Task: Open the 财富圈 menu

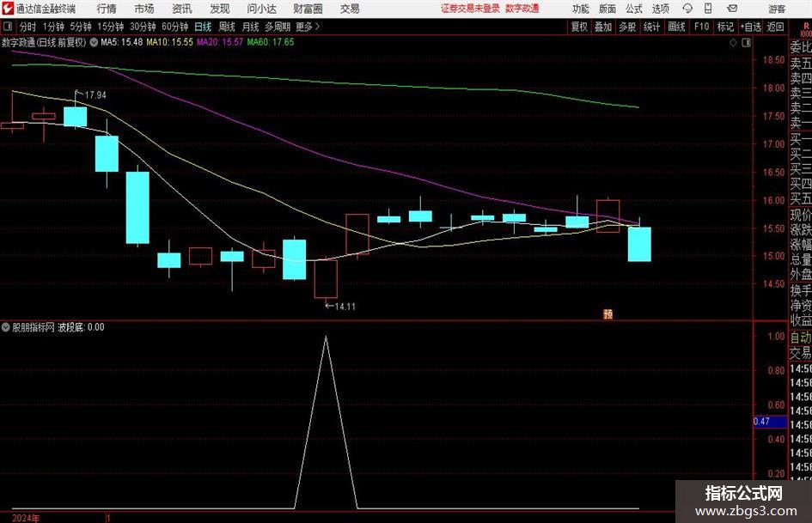Action: [308, 9]
